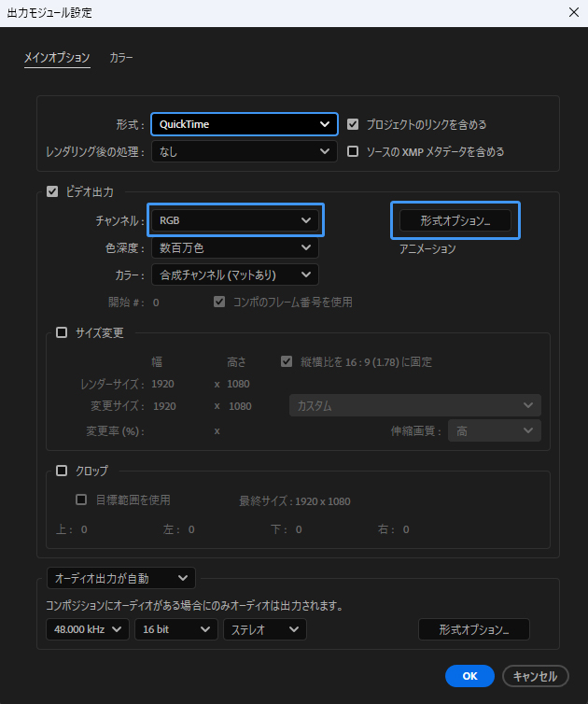Enable the サイズ変更 checkbox
Viewport: 588px width, 704px height.
tap(63, 332)
